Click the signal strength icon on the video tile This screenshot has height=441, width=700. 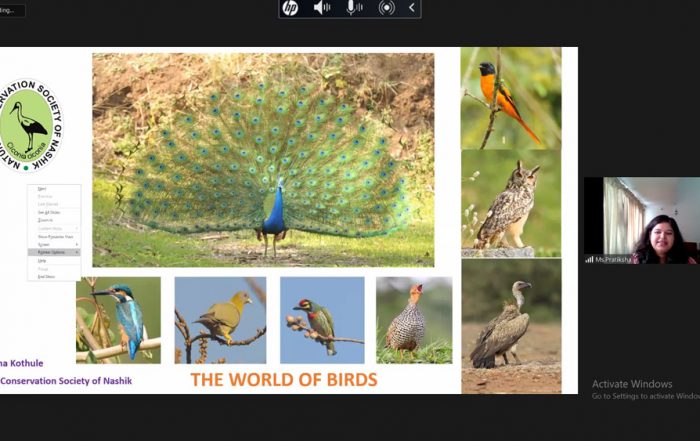pos(589,259)
